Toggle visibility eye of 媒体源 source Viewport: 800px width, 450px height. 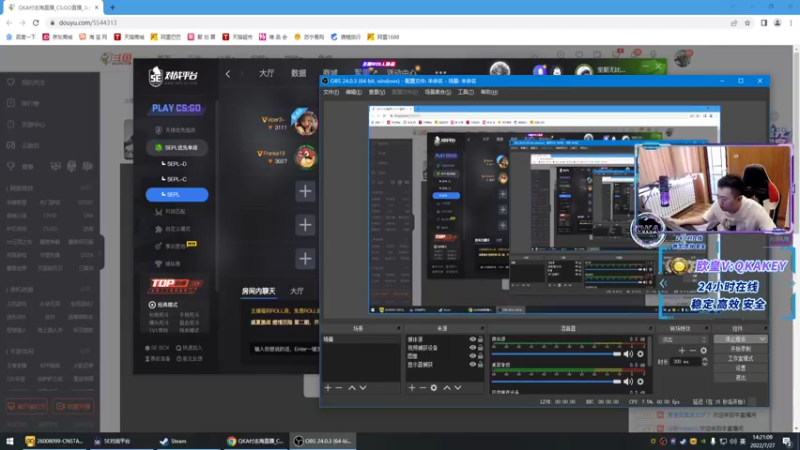click(x=472, y=339)
